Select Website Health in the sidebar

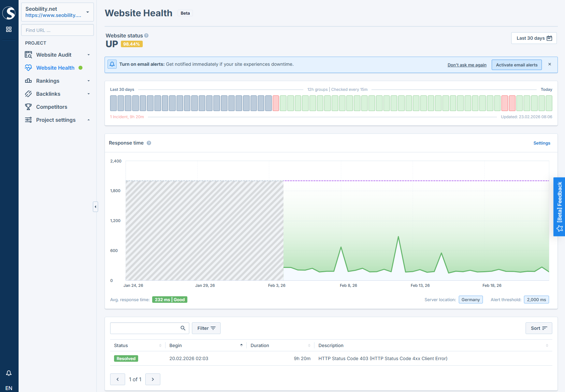[x=55, y=68]
